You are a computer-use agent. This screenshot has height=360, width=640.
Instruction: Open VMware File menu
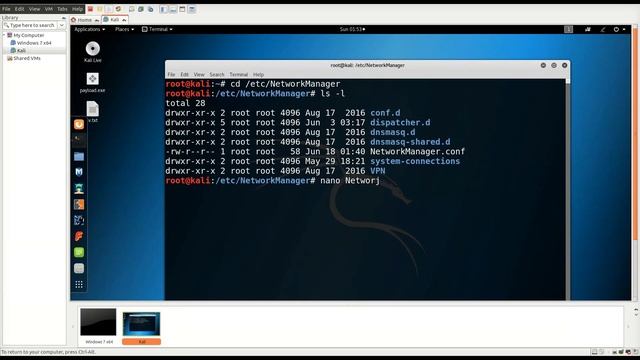[6, 9]
